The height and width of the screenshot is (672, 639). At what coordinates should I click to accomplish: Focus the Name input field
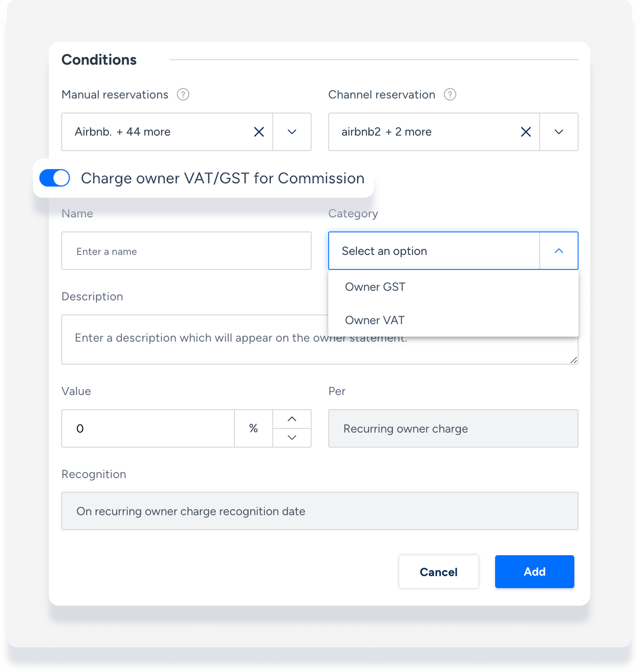(186, 251)
